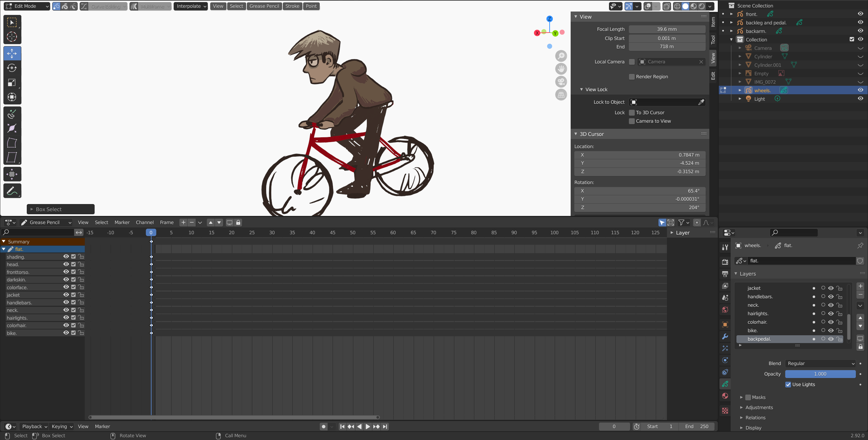Open the Render properties tab icon
Image resolution: width=868 pixels, height=440 pixels.
[725, 262]
